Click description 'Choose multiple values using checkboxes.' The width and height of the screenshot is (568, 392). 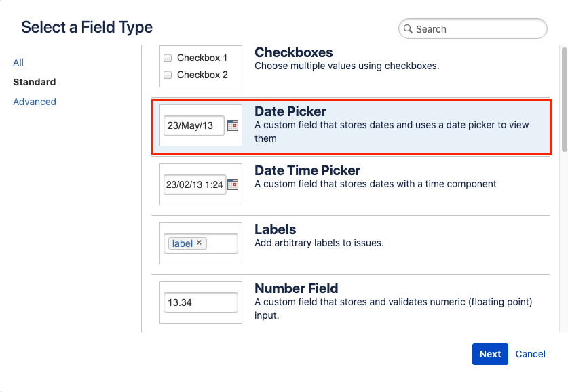[x=347, y=66]
